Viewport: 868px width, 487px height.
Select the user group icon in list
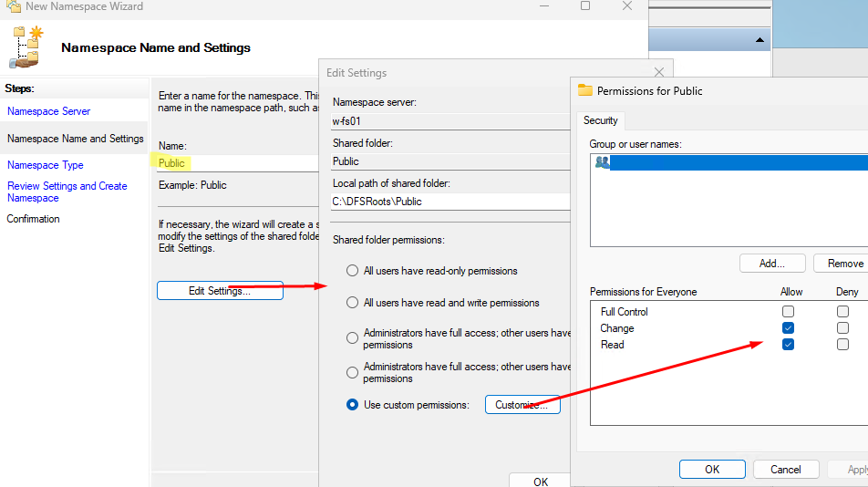[602, 162]
